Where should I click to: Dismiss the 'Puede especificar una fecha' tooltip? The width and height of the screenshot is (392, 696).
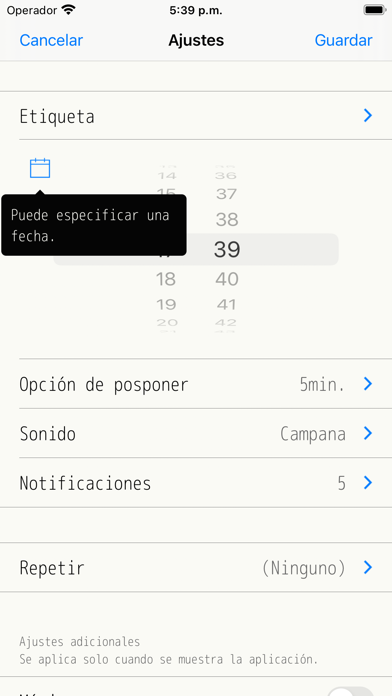pyautogui.click(x=94, y=225)
